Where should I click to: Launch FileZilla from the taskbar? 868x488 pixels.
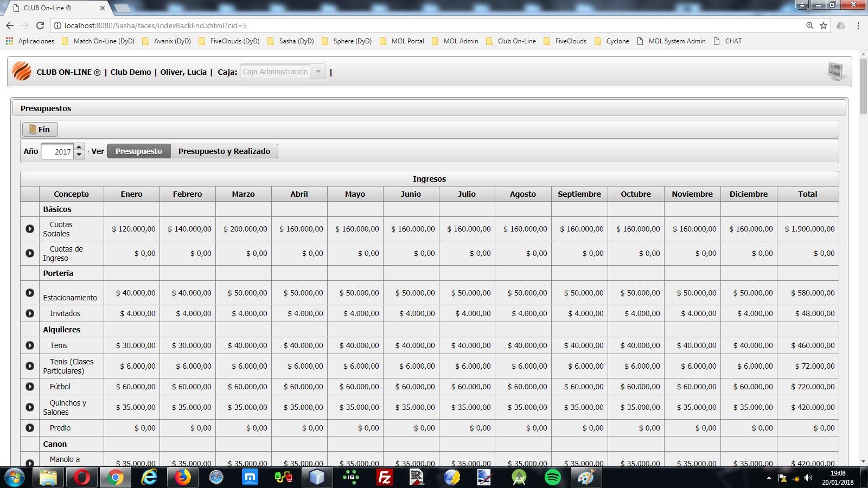click(385, 477)
